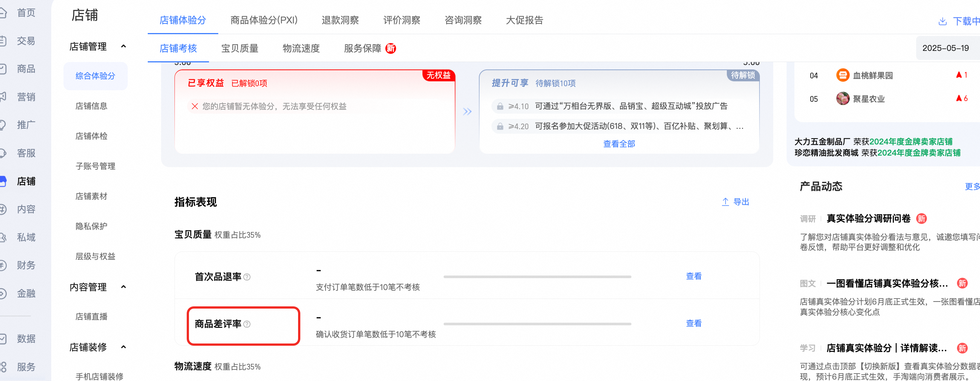The image size is (980, 381).
Task: Click 聚星农业 shop avatar icon
Action: (x=843, y=98)
